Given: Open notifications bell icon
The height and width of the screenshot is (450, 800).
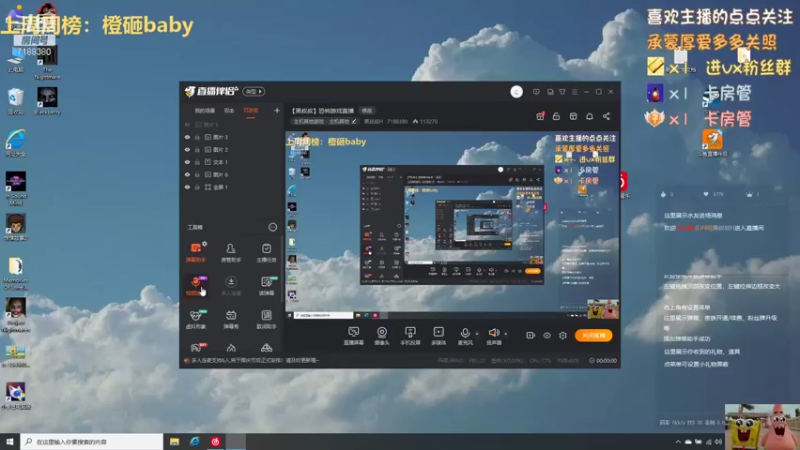Looking at the screenshot, I should [589, 116].
